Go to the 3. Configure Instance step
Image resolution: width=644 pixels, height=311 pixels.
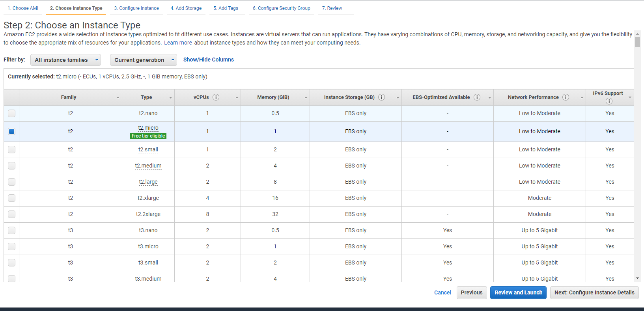pos(136,8)
